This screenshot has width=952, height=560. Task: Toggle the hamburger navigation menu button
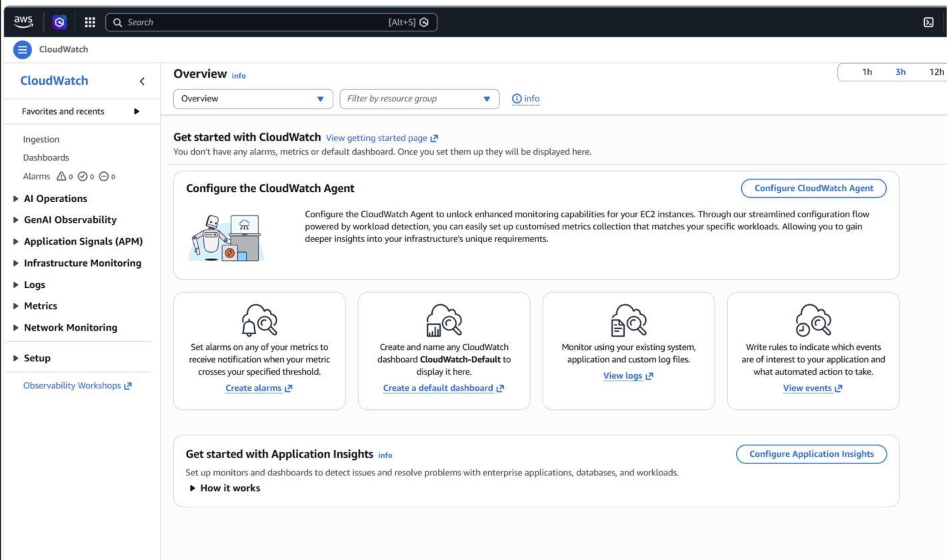(x=23, y=49)
